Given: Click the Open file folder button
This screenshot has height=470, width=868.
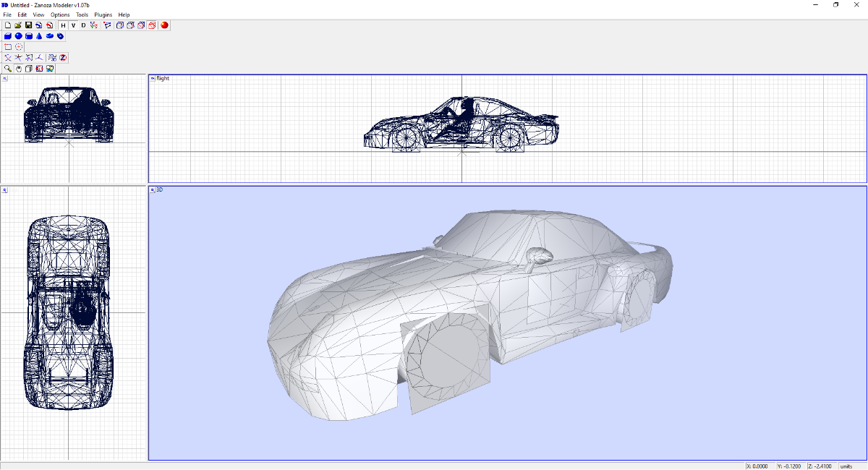Looking at the screenshot, I should click(18, 25).
